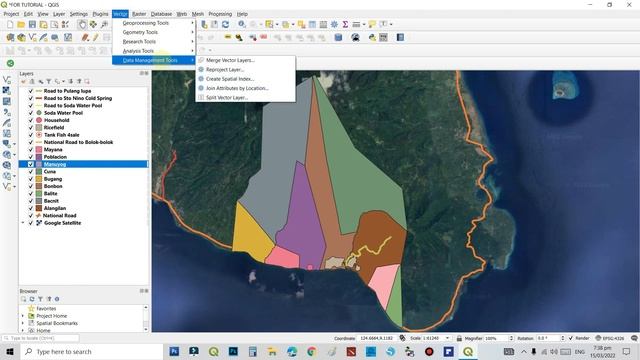This screenshot has width=640, height=360.
Task: Click the Cuna layer green color swatch
Action: pyautogui.click(x=39, y=172)
